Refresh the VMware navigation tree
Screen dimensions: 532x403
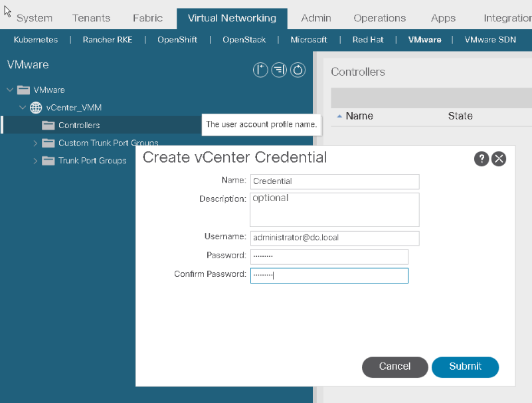298,70
